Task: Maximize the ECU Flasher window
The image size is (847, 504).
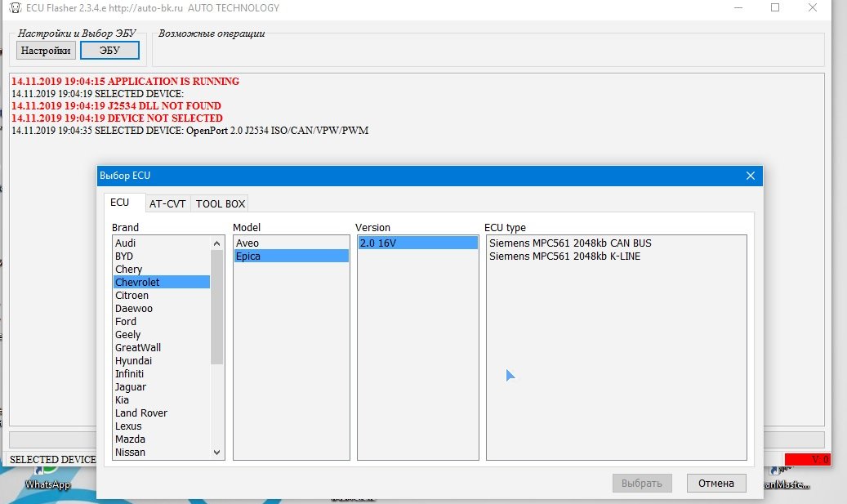Action: tap(775, 7)
